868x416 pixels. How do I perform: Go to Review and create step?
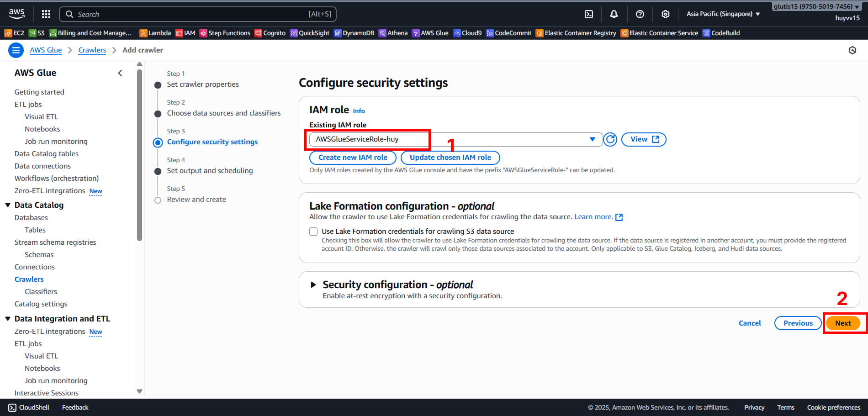click(x=196, y=200)
